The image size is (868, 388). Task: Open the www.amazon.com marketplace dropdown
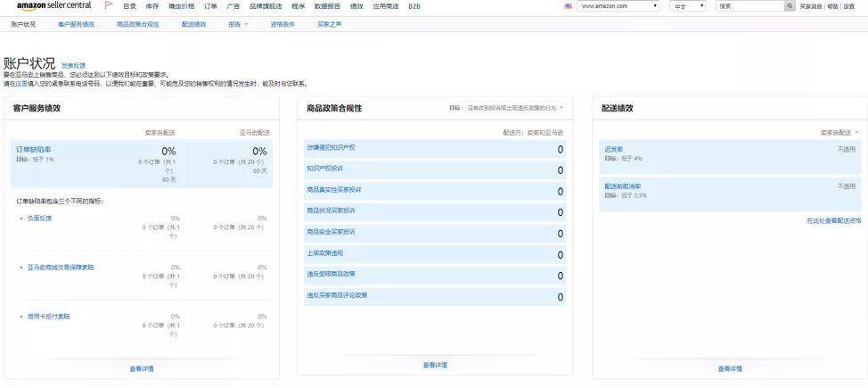point(618,6)
